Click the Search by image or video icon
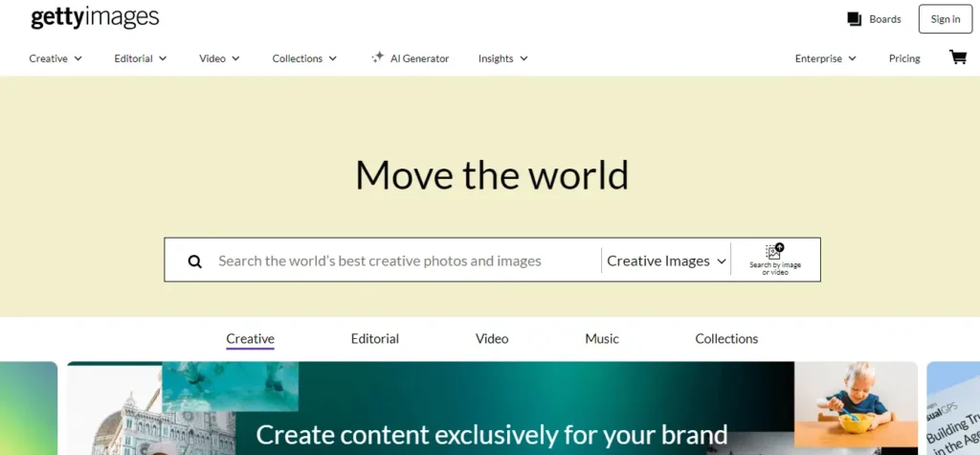980x455 pixels. [x=775, y=252]
